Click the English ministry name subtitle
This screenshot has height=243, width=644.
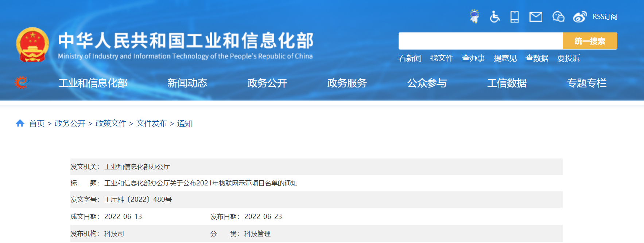click(x=185, y=56)
